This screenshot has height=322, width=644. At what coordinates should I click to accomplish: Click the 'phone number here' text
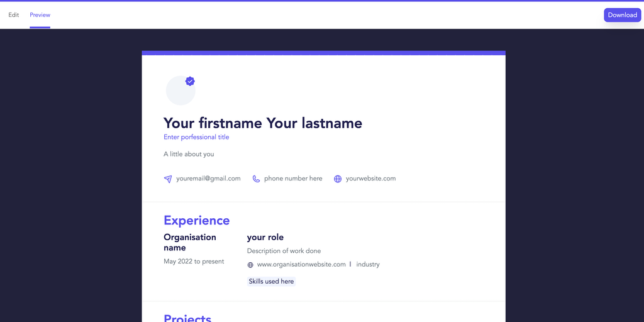point(293,179)
